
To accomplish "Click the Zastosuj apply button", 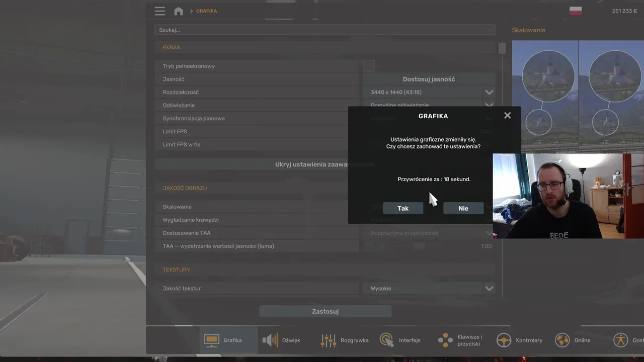I will pos(325,311).
